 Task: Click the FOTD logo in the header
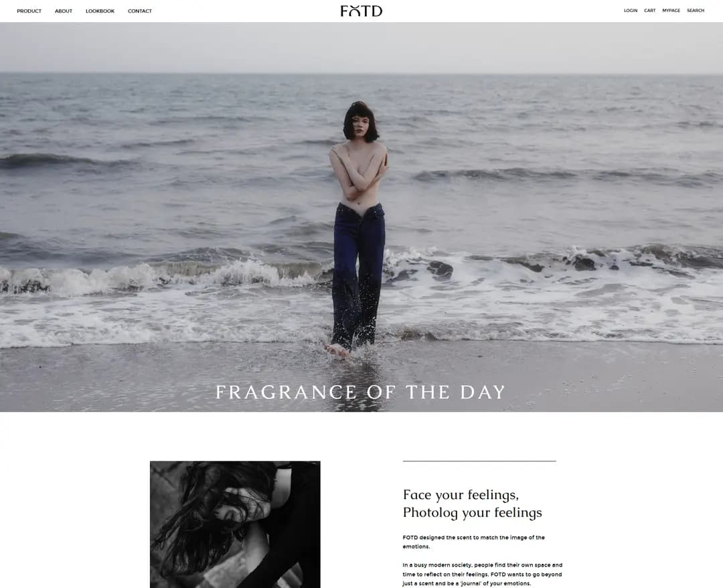tap(361, 11)
